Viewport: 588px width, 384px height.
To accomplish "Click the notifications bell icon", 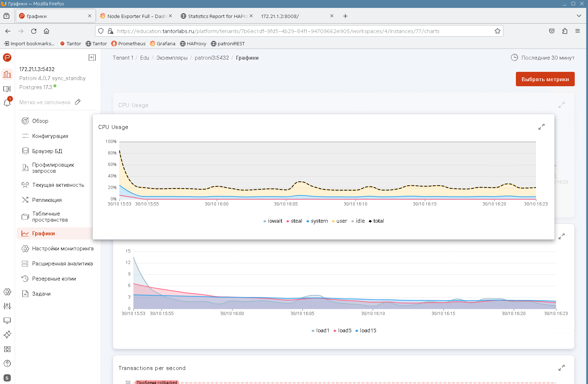I will [7, 103].
